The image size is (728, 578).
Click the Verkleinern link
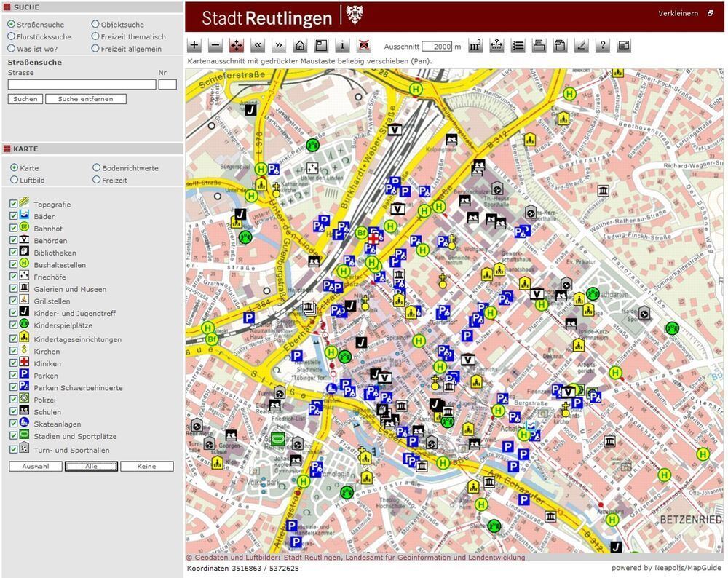click(678, 13)
